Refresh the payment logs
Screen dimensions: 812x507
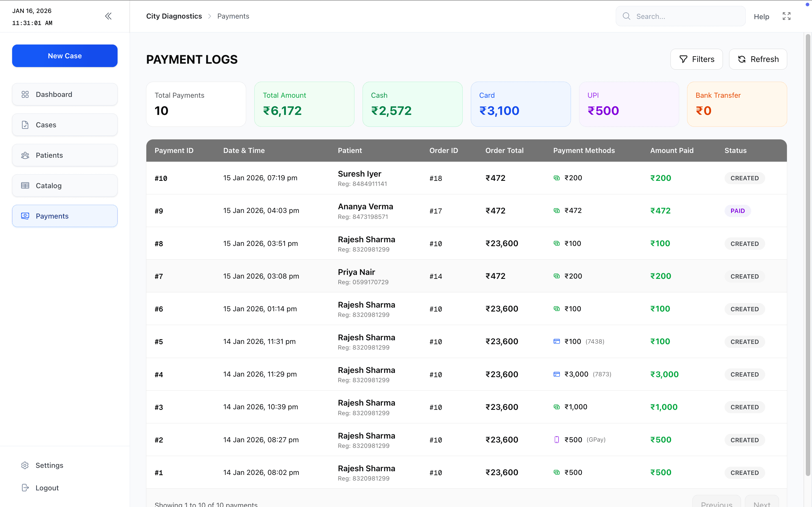pyautogui.click(x=758, y=59)
